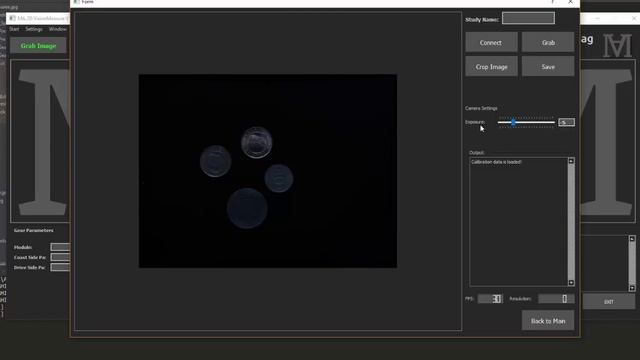This screenshot has width=640, height=360.
Task: Click the Coast Side Pa field
Action: [60, 257]
